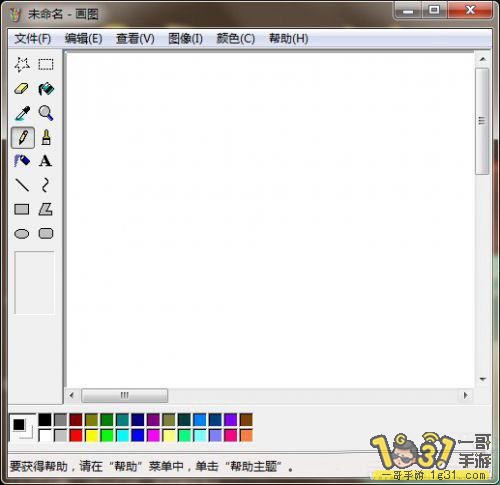
Task: Select the Magnifier tool
Action: point(46,113)
